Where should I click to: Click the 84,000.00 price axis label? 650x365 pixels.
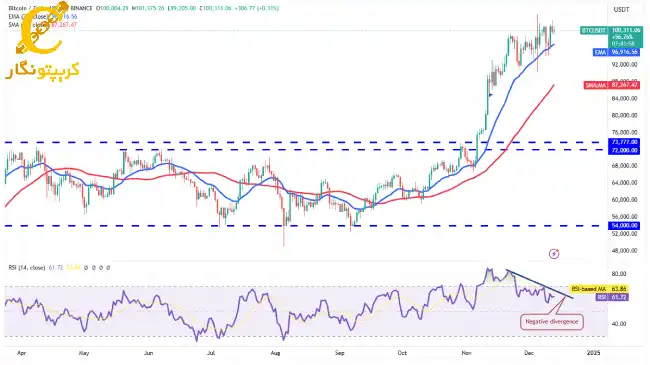pyautogui.click(x=625, y=98)
